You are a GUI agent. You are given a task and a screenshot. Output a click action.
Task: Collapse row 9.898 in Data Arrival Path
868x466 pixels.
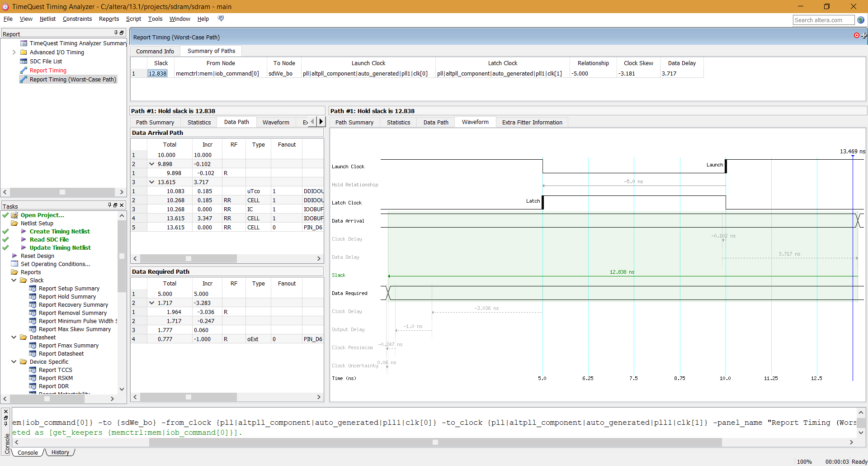click(x=152, y=164)
